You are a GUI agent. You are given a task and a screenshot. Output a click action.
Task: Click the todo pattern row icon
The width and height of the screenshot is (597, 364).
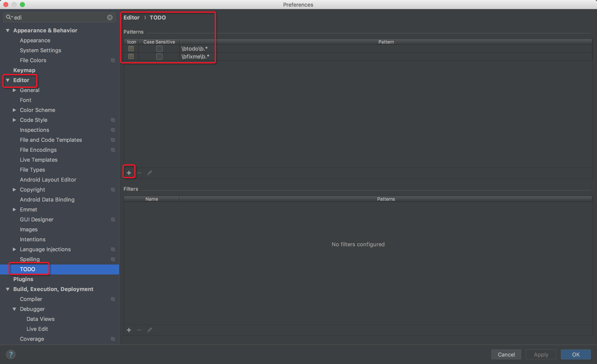click(131, 49)
